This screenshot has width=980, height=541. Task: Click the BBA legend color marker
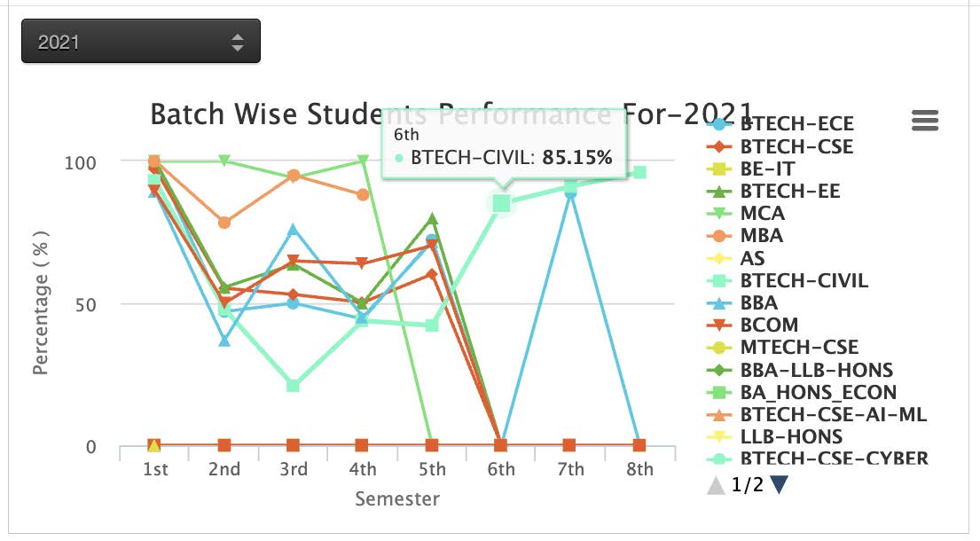coord(721,303)
